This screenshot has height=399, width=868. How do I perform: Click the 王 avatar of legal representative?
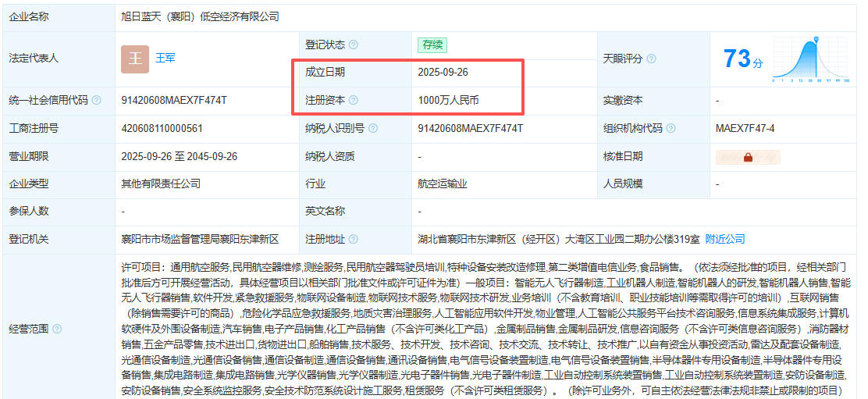click(x=135, y=59)
